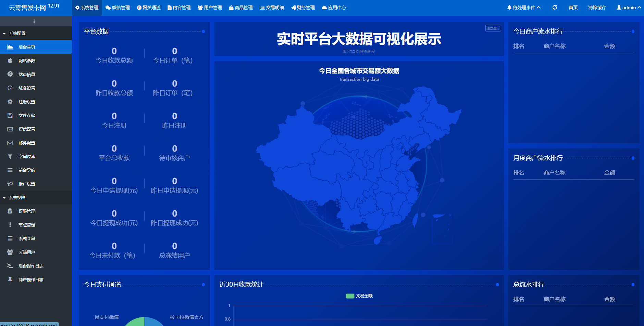644x326 pixels.
Task: Open the admin user dropdown
Action: click(629, 8)
